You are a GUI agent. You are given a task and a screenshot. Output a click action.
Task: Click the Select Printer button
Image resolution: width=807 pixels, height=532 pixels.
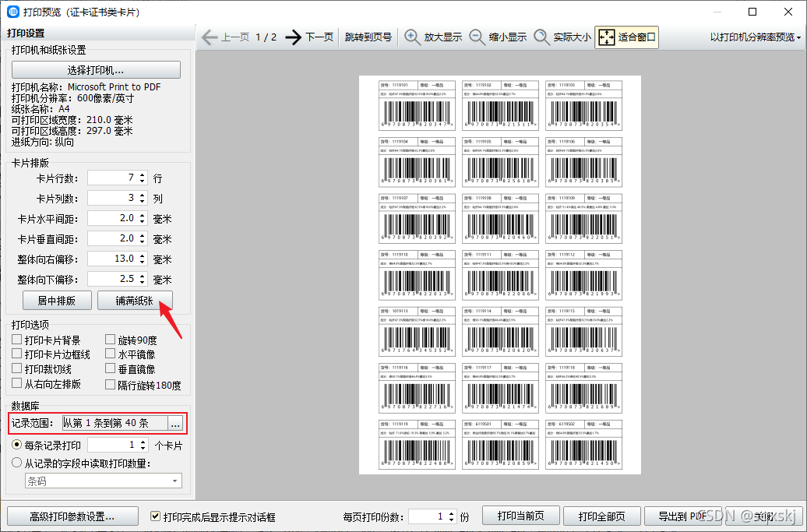coord(96,69)
